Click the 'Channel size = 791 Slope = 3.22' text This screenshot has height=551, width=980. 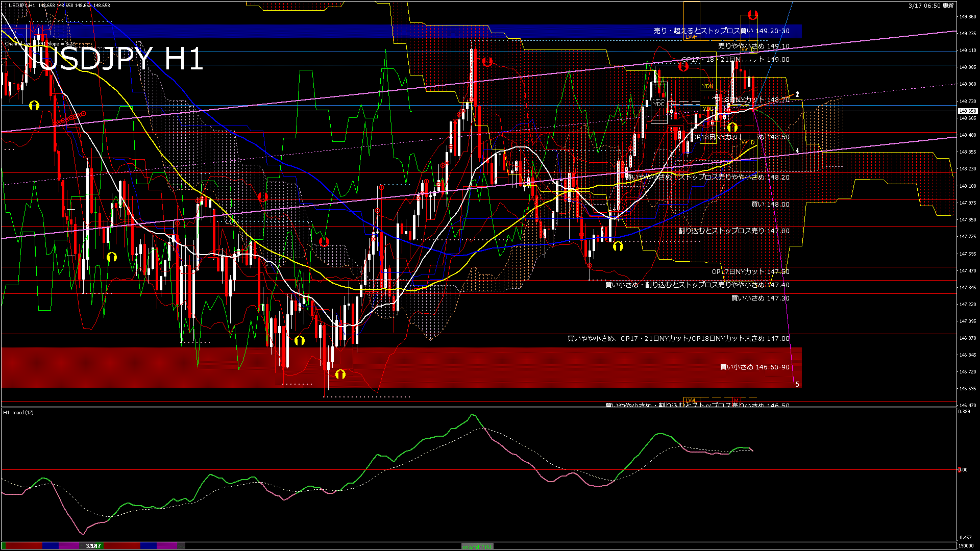coord(40,44)
